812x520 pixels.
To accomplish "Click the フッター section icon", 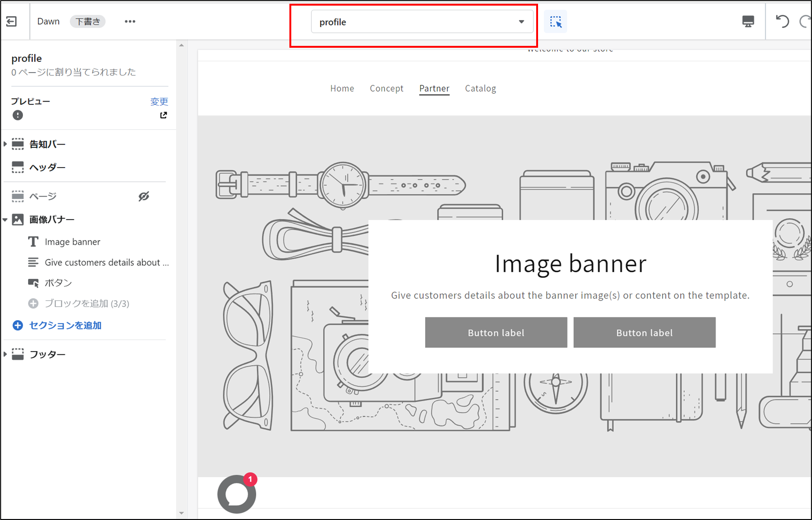I will [x=18, y=354].
